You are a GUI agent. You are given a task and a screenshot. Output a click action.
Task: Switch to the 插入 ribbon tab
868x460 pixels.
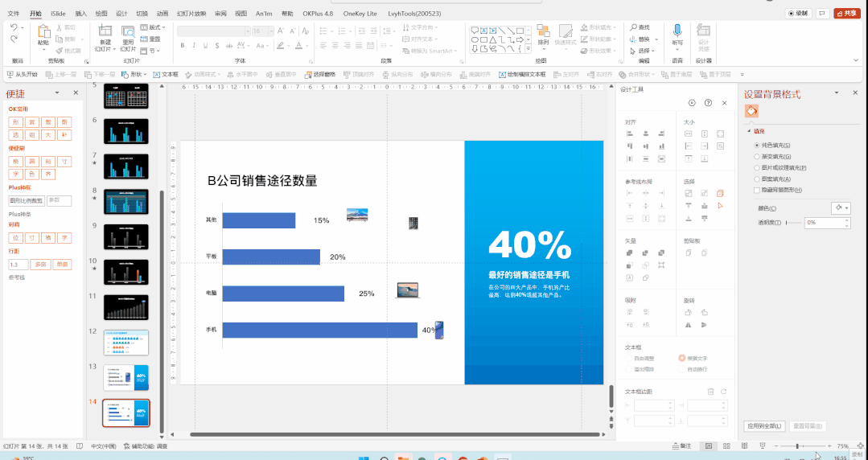click(x=80, y=14)
